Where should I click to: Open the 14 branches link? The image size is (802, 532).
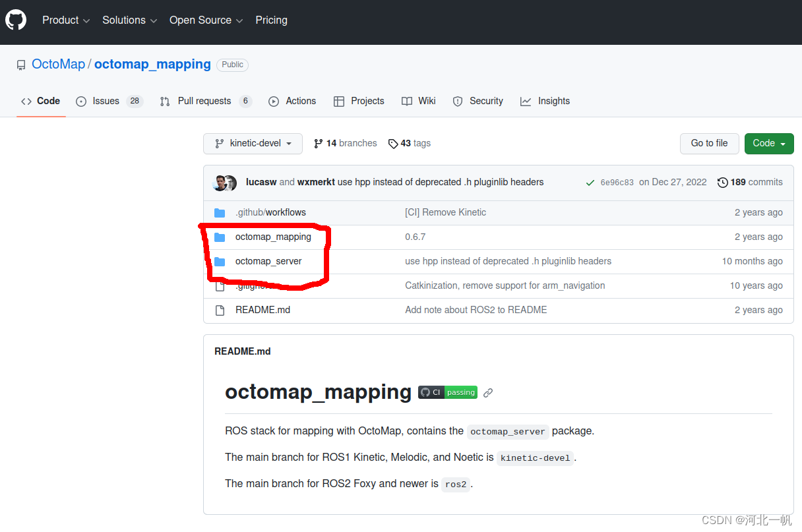click(x=345, y=144)
